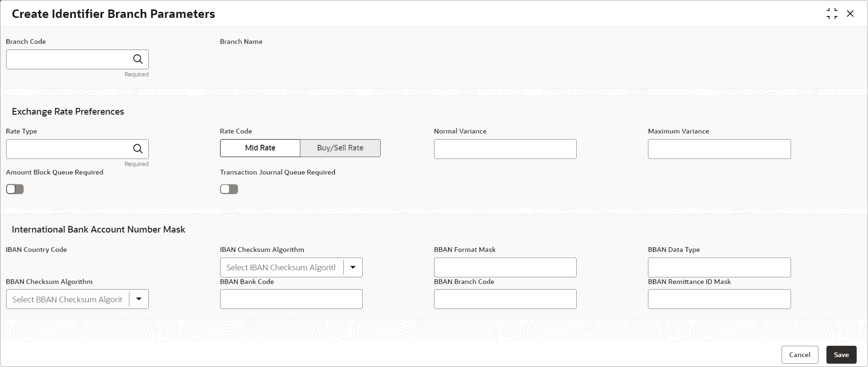Enable Amount Block Queue Required switch
The width and height of the screenshot is (868, 367).
15,189
